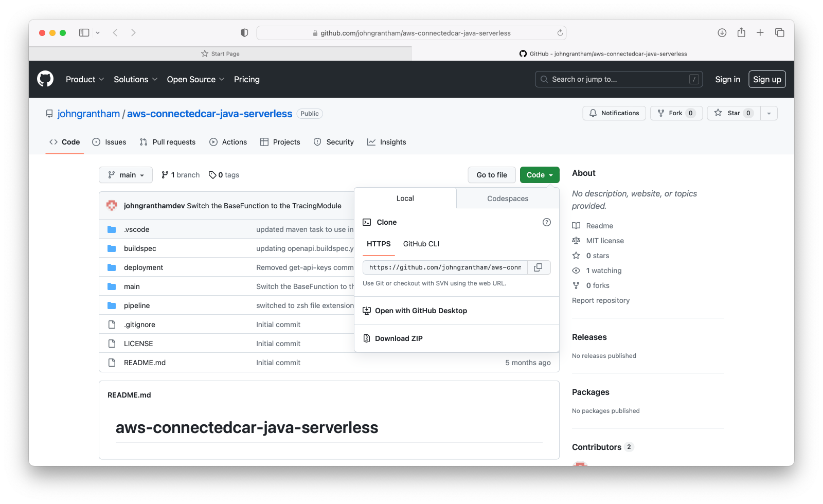Open the Issues tab
The image size is (823, 504).
(x=109, y=142)
